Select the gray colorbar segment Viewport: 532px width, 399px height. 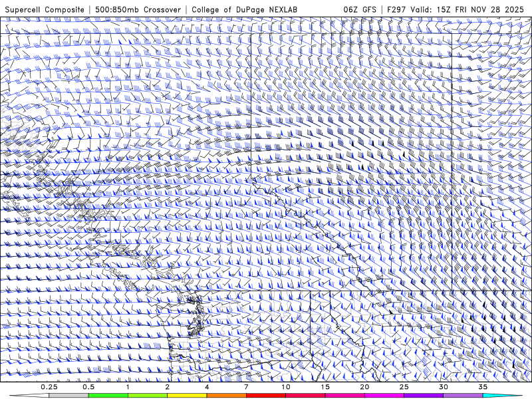coord(69,396)
